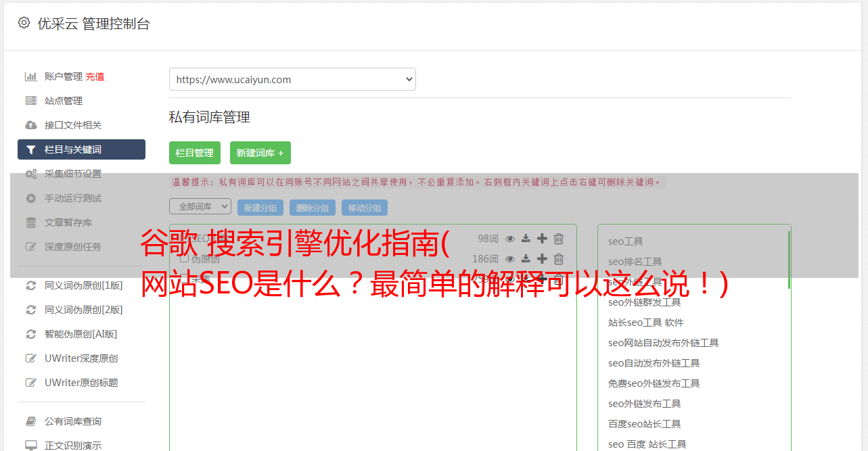Click the refresh icon of 同义词伪原创[1版]
The height and width of the screenshot is (451, 868).
pyautogui.click(x=30, y=285)
